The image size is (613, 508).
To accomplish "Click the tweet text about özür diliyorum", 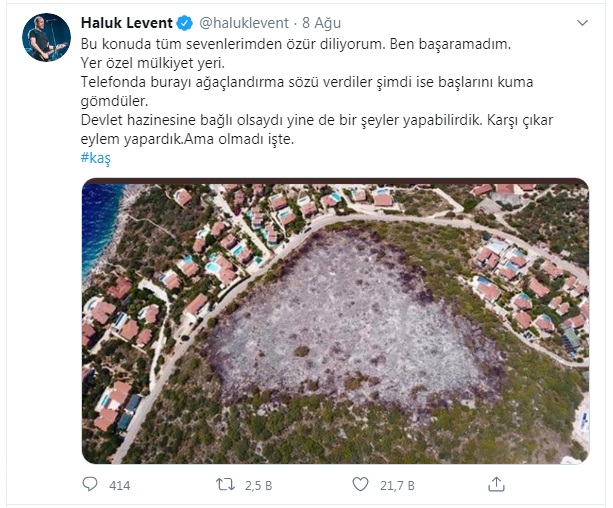I will coord(296,44).
